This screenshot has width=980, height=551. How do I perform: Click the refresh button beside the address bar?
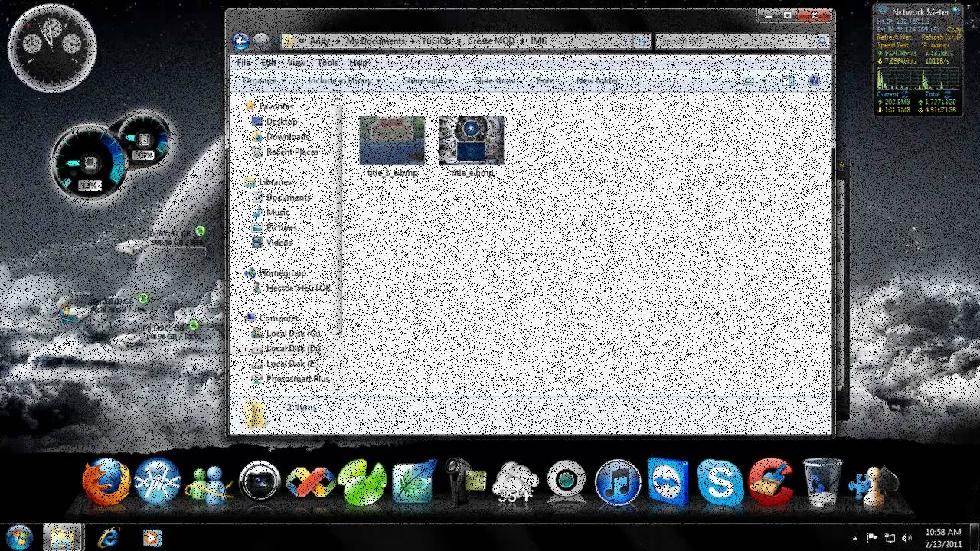pos(643,41)
